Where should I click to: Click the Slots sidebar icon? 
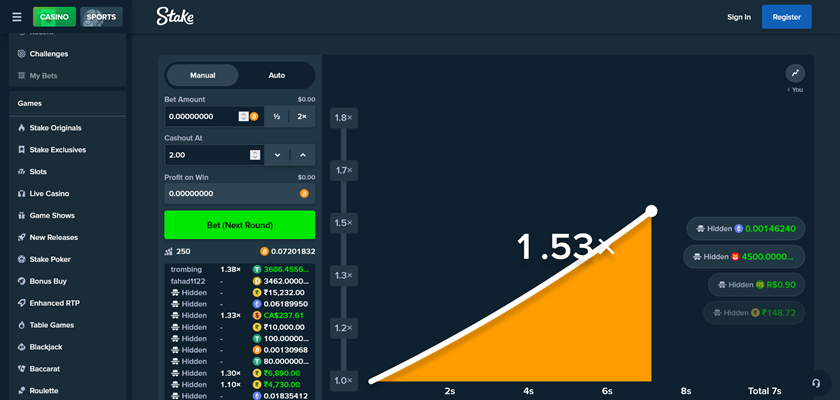[21, 172]
